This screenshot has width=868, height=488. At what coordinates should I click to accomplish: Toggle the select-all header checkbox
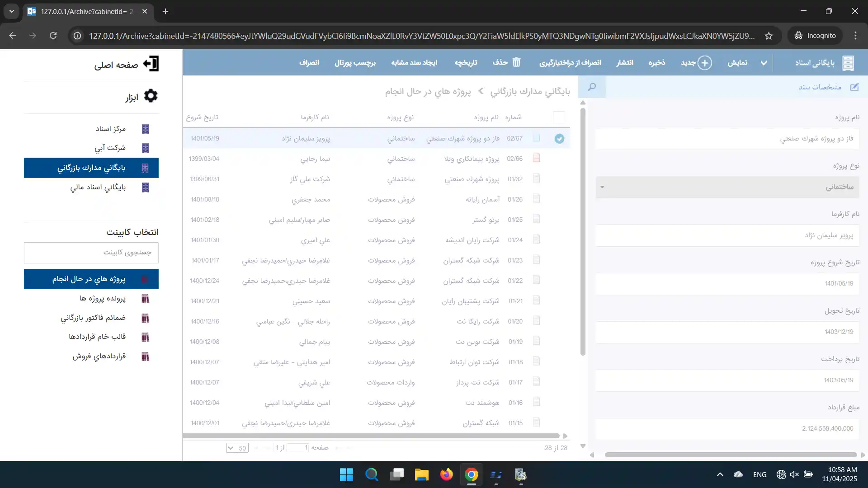click(559, 117)
